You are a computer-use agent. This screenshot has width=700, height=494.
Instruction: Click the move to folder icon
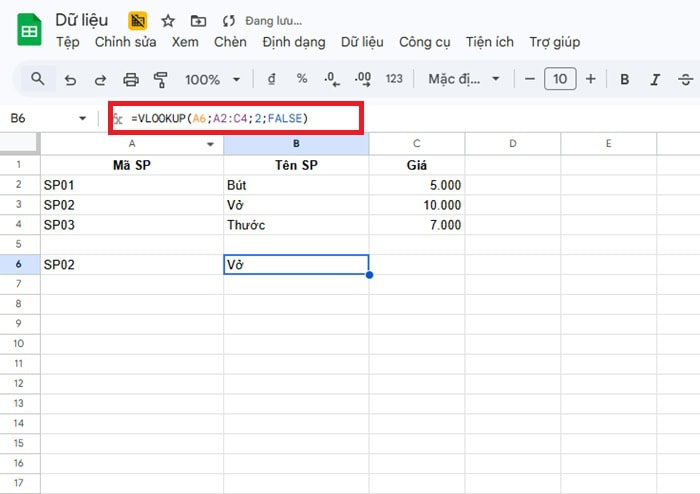(198, 20)
